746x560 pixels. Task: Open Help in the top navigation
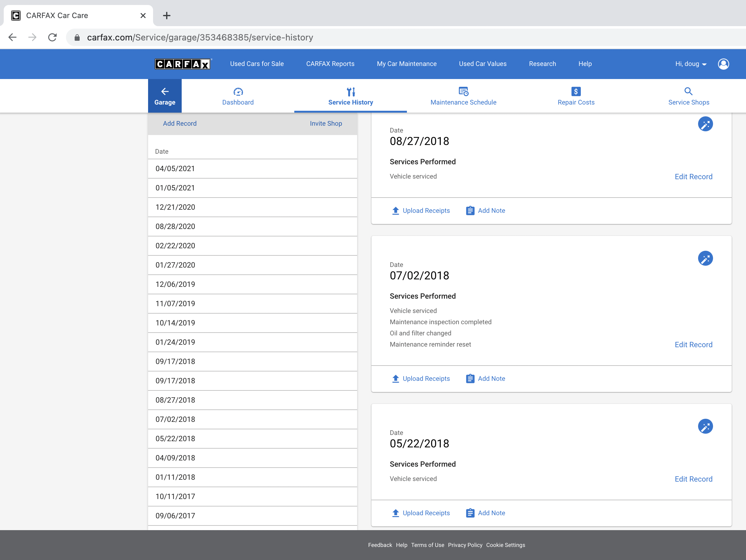coord(585,64)
